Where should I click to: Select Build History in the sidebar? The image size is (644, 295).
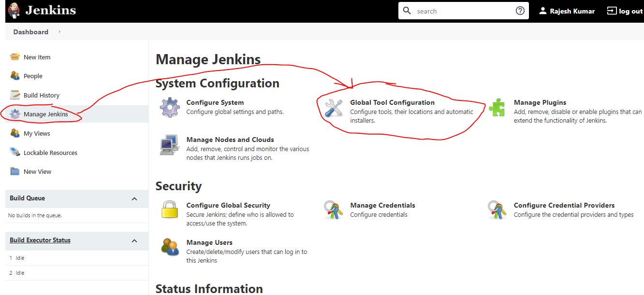pos(41,95)
